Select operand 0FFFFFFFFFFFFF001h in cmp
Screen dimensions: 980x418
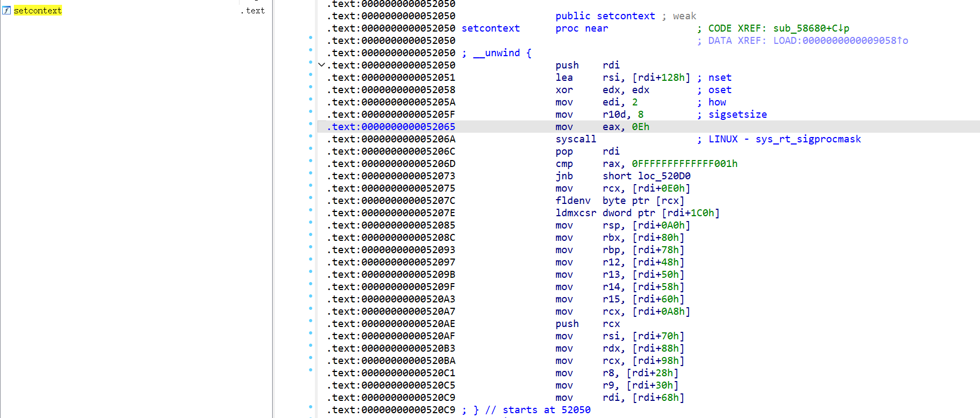685,164
